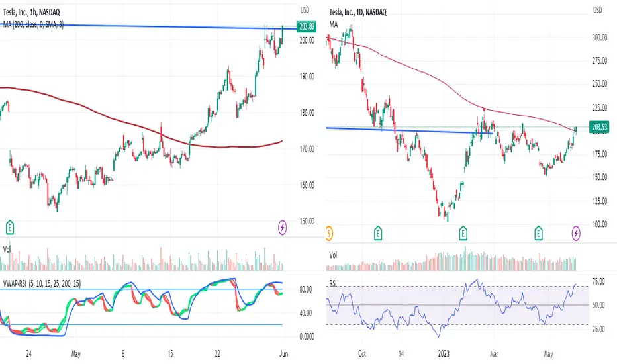Open earnings E marker nearest daily chart's May label

tap(538, 234)
